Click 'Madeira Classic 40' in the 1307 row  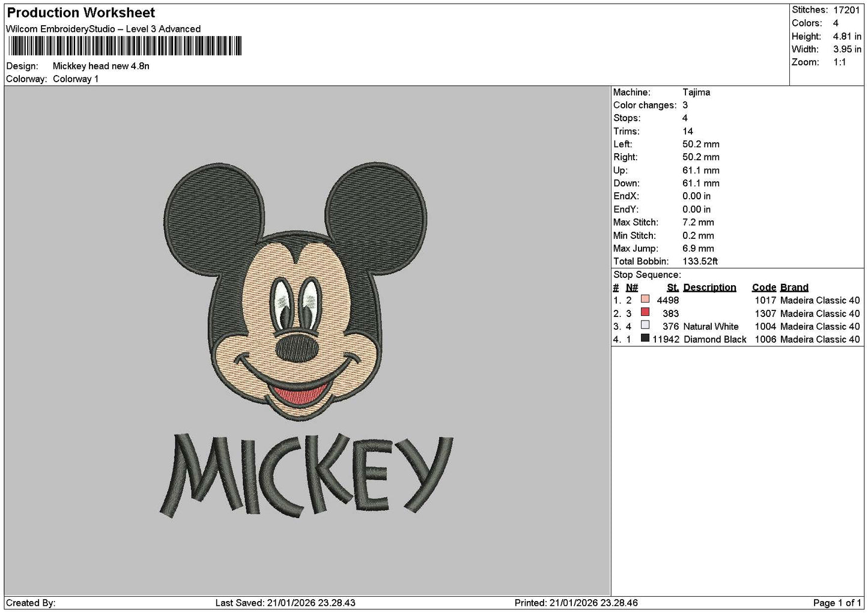[820, 313]
